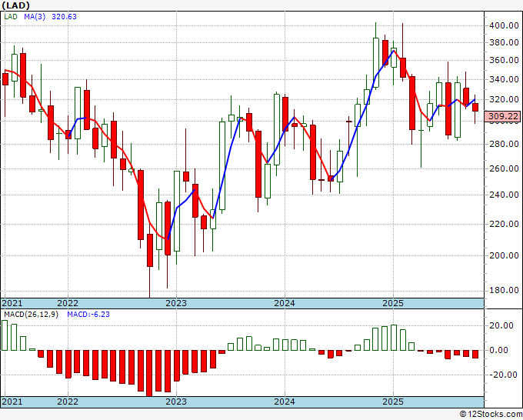Click the 260.00 price axis label
The height and width of the screenshot is (420, 523).
coord(504,168)
